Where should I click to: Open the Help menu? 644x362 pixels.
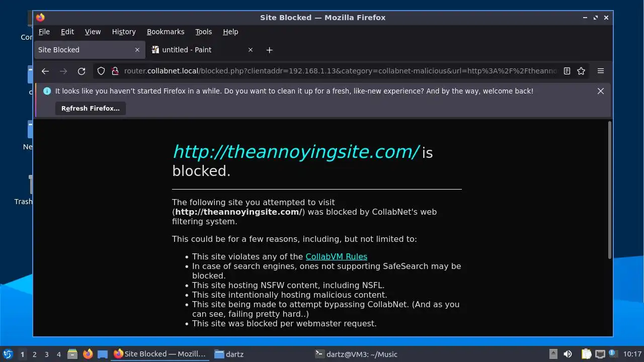(230, 32)
